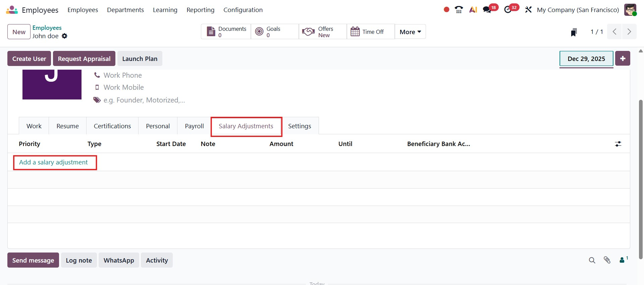The width and height of the screenshot is (644, 285).
Task: Click the Dec 29, 2025 date field
Action: 586,59
